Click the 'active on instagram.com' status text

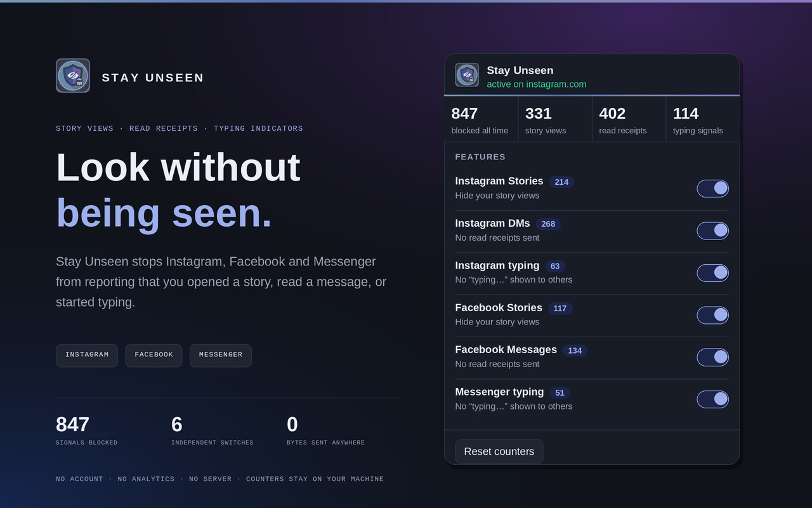click(x=537, y=84)
